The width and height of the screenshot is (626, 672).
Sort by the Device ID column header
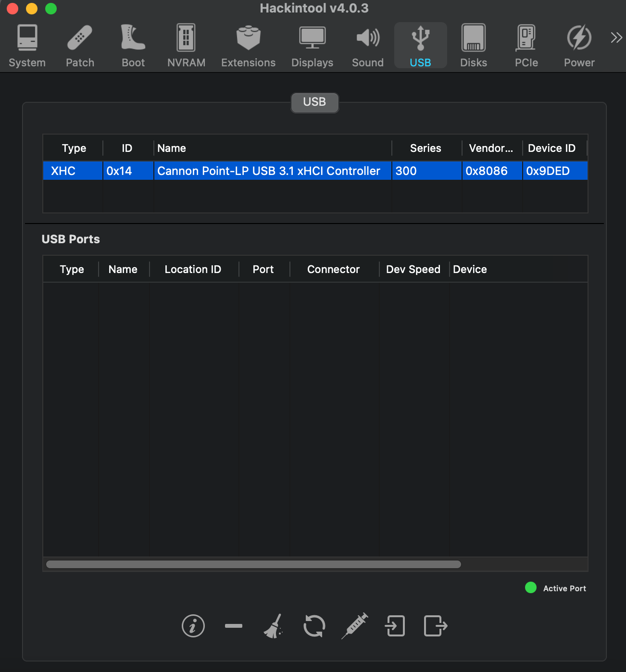click(x=551, y=148)
